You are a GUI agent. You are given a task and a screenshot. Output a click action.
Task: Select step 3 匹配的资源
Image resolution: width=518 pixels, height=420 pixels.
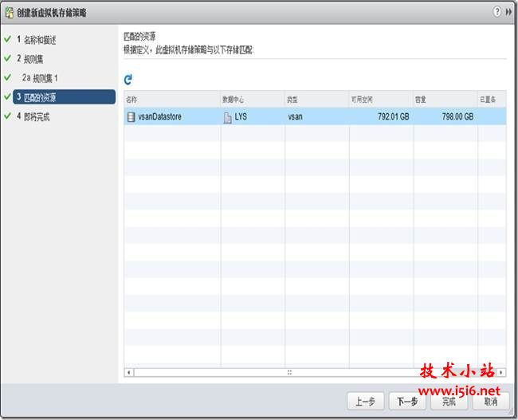pos(64,96)
